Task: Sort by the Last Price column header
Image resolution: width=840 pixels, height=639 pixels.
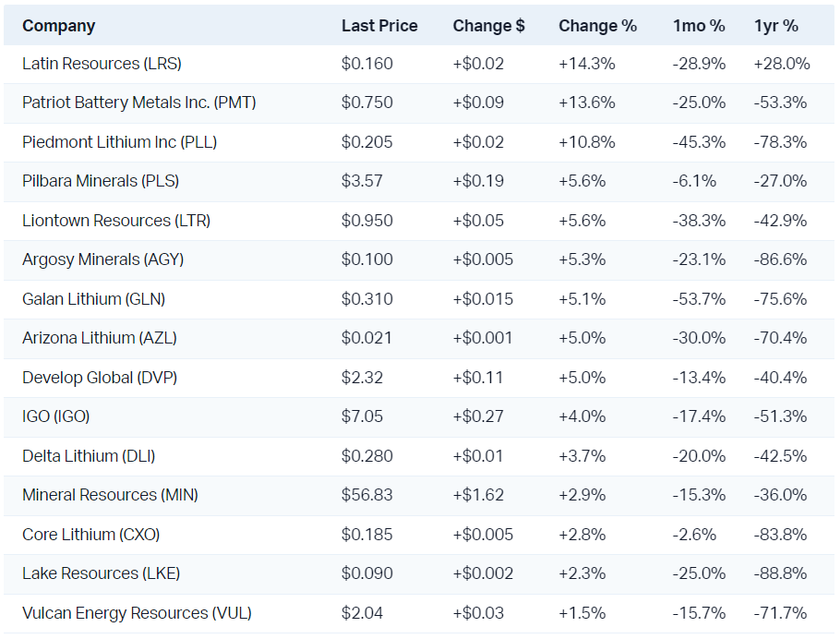Action: (379, 26)
